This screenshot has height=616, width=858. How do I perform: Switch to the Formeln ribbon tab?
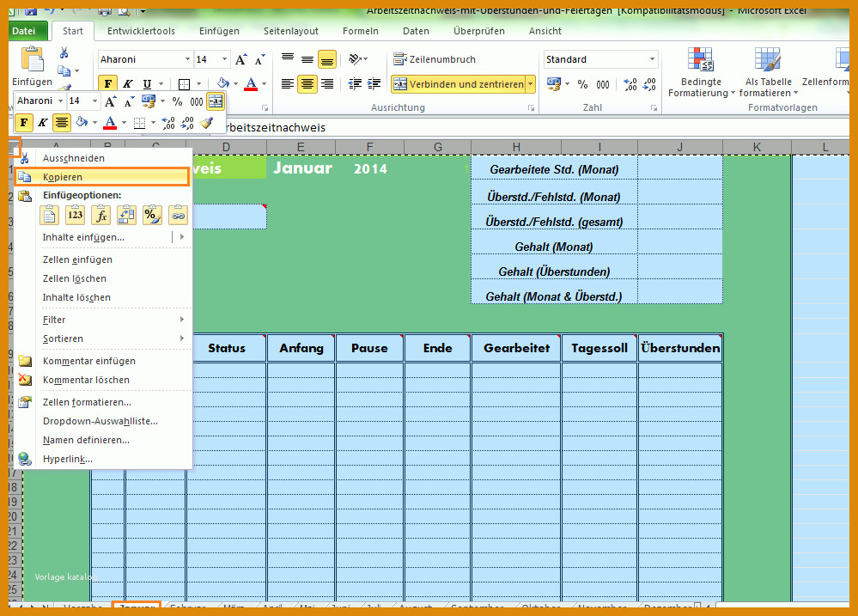point(361,31)
